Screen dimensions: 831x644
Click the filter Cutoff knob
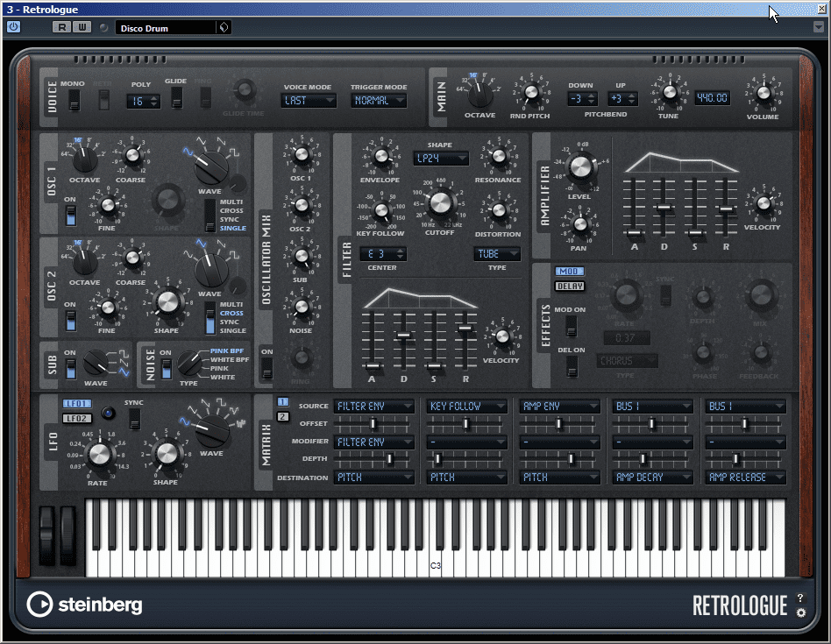pos(440,203)
